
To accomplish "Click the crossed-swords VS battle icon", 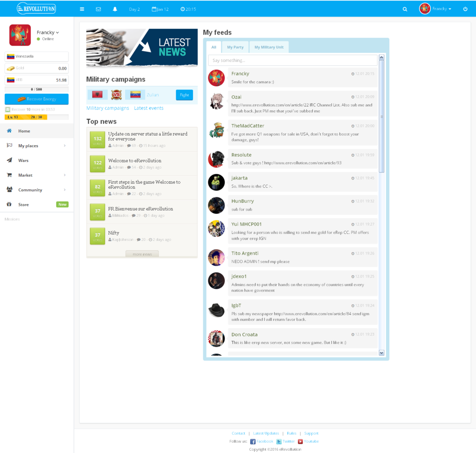I will [x=116, y=95].
